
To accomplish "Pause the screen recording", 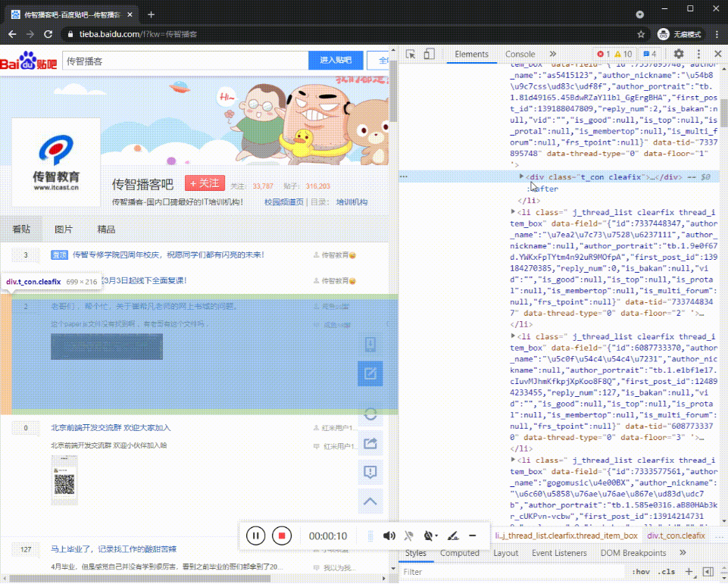I will click(x=255, y=536).
